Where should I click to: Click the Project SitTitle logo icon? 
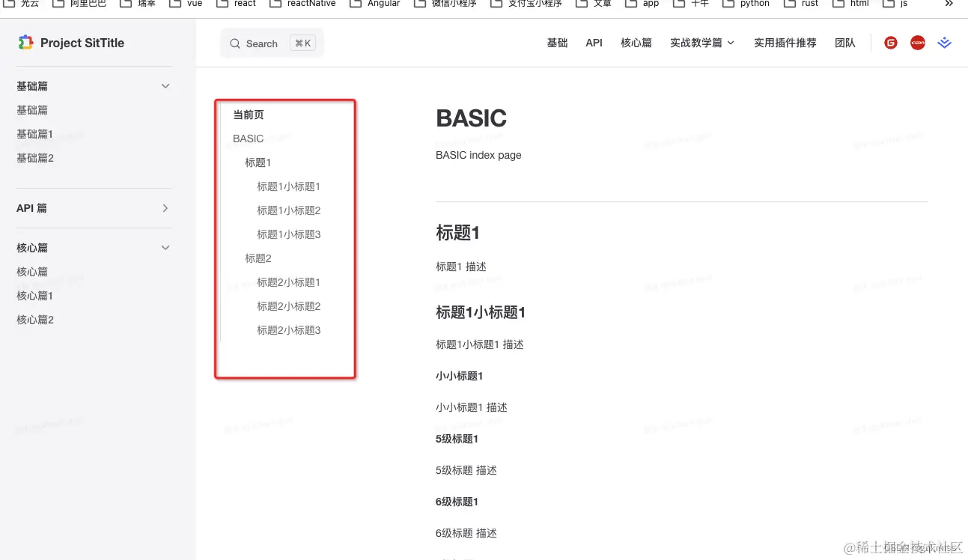point(26,43)
